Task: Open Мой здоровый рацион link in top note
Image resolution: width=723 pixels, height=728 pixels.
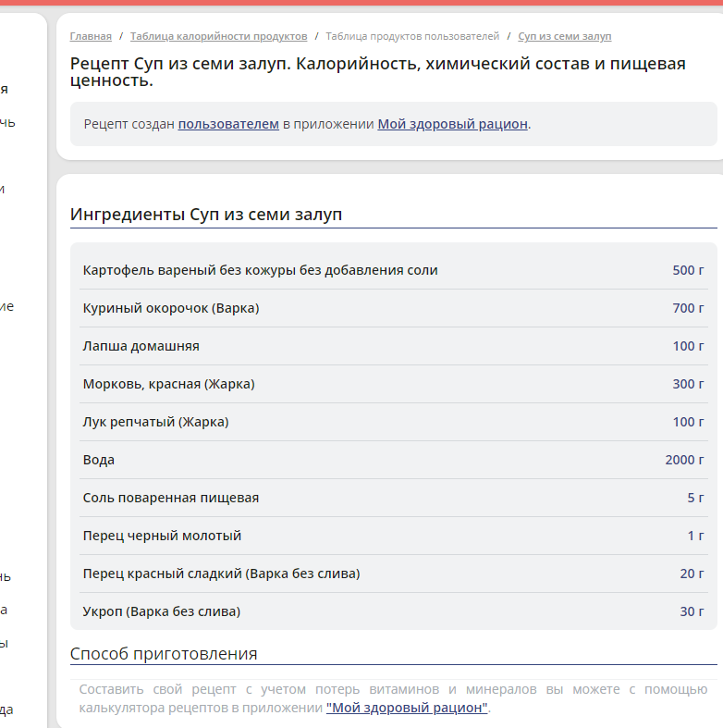Action: pyautogui.click(x=452, y=124)
